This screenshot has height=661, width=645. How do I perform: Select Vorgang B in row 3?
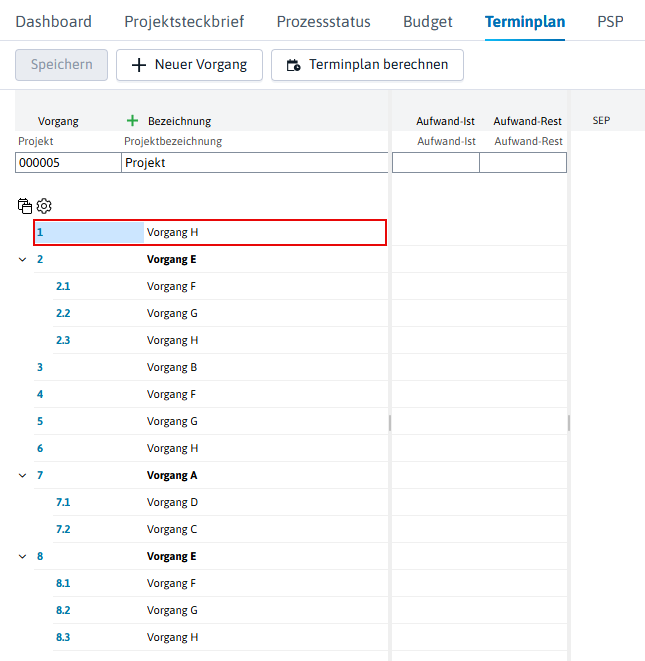click(x=172, y=367)
